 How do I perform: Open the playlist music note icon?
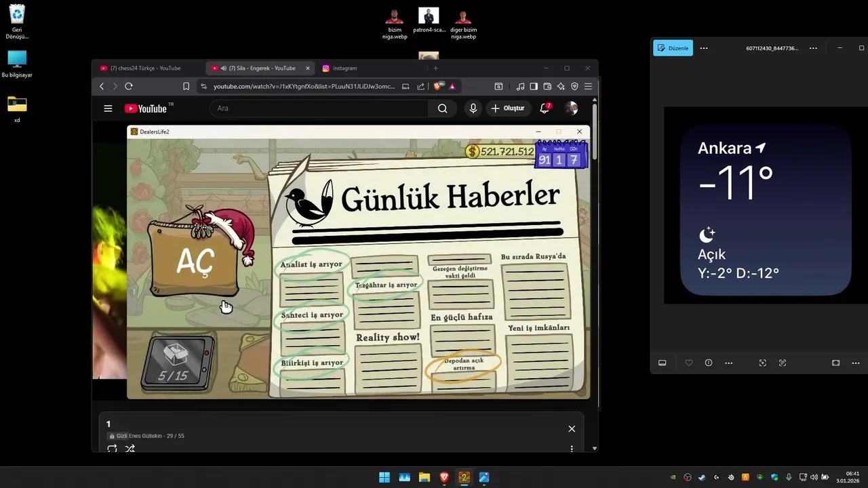click(520, 86)
